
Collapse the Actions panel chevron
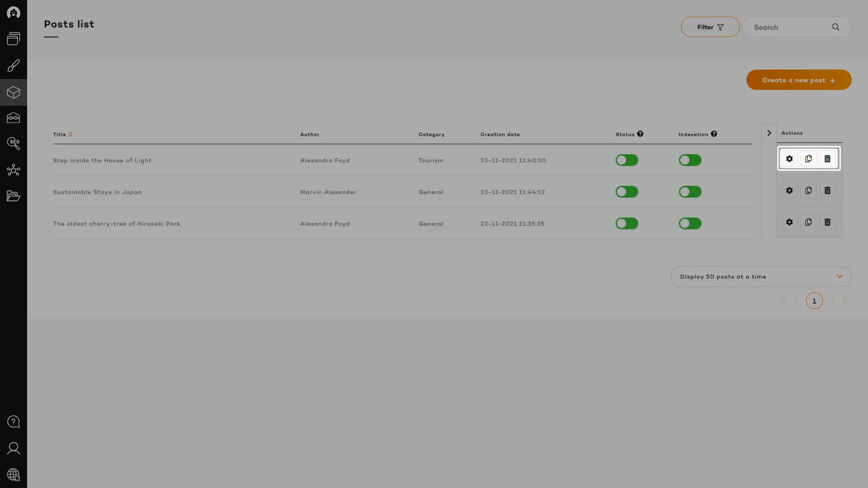pyautogui.click(x=769, y=133)
